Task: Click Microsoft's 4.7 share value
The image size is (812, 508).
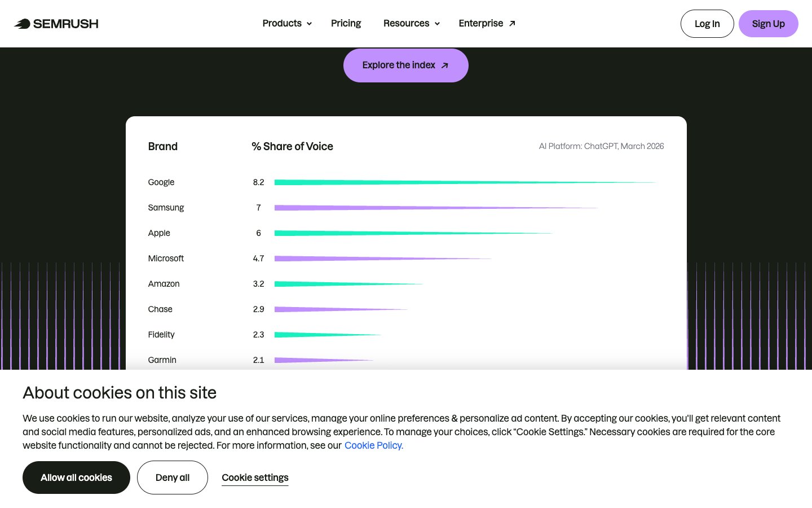Action: pos(258,259)
